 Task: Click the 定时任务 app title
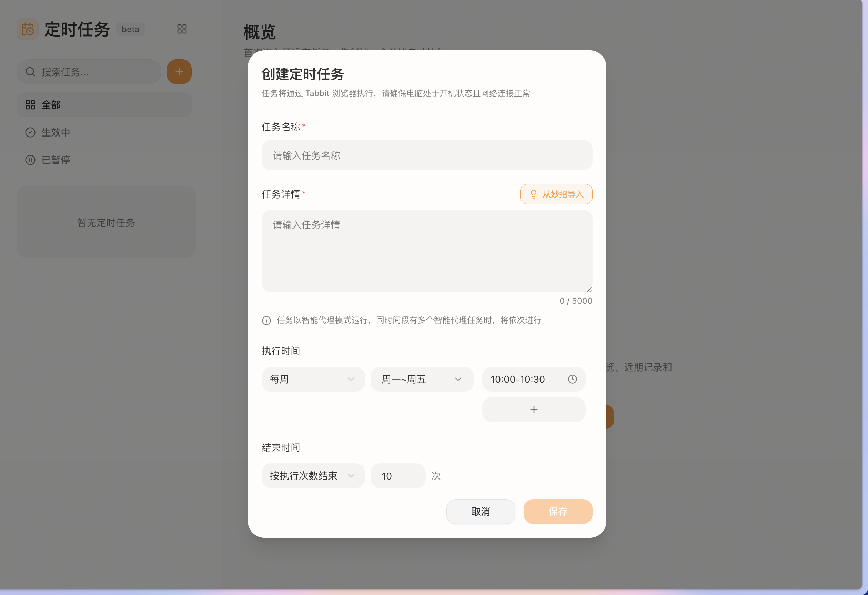pyautogui.click(x=77, y=29)
